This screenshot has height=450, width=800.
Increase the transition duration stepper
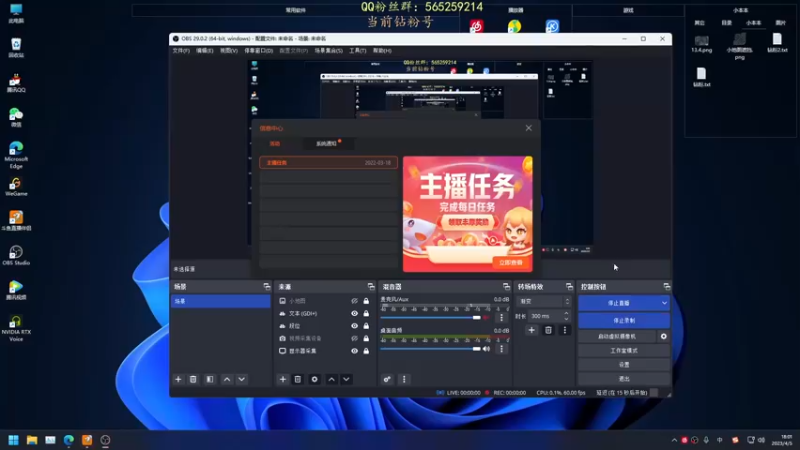point(566,313)
